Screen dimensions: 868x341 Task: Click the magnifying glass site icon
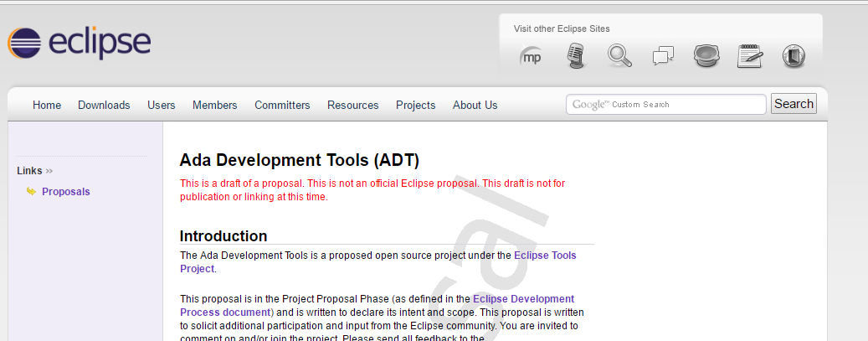click(x=619, y=56)
